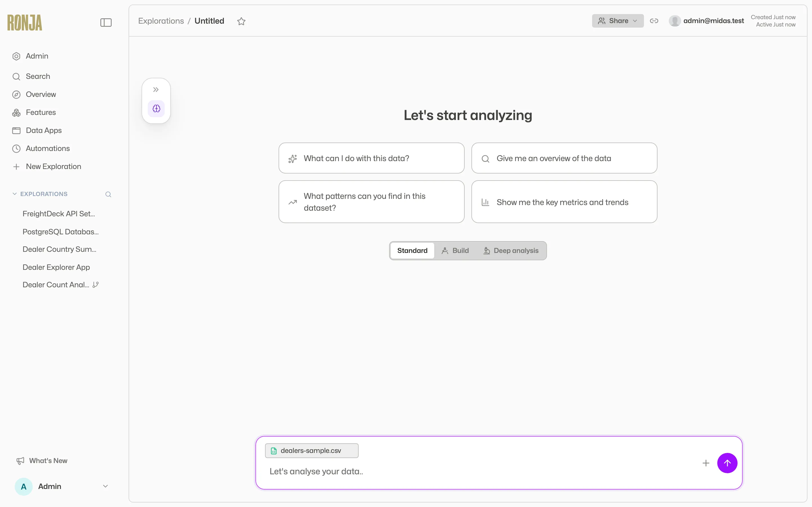Viewport: 812px width, 507px height.
Task: Click the branch icon beside Dealer Count Anal...
Action: (96, 285)
